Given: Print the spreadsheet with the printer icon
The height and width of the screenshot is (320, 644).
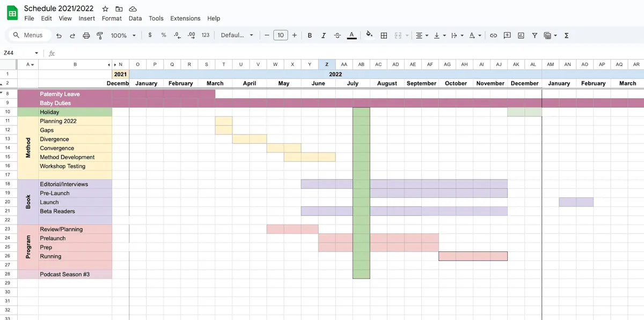Looking at the screenshot, I should coord(86,35).
